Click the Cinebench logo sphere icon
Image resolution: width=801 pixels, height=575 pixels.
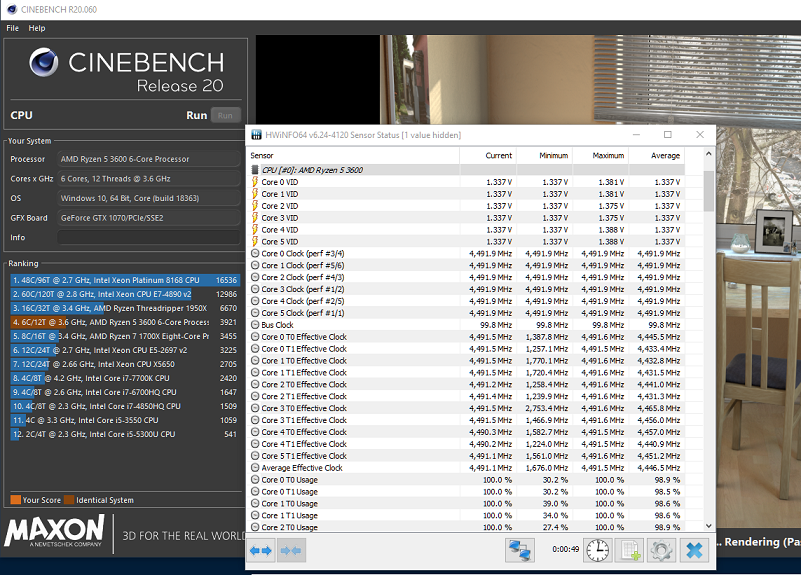tap(43, 63)
